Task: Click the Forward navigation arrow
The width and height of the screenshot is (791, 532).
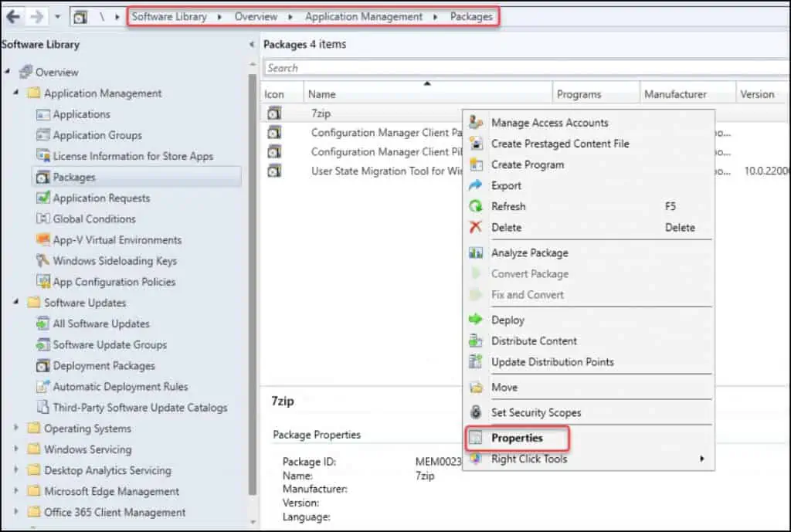Action: tap(36, 17)
